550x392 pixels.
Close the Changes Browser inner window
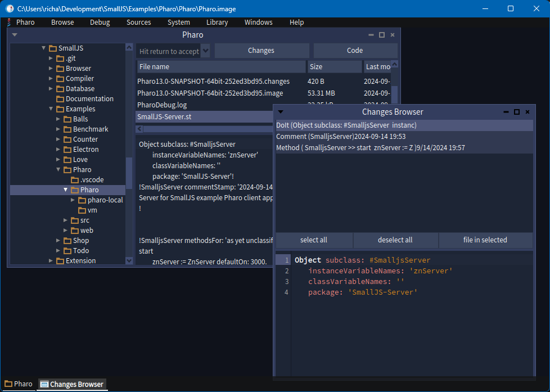pos(527,112)
